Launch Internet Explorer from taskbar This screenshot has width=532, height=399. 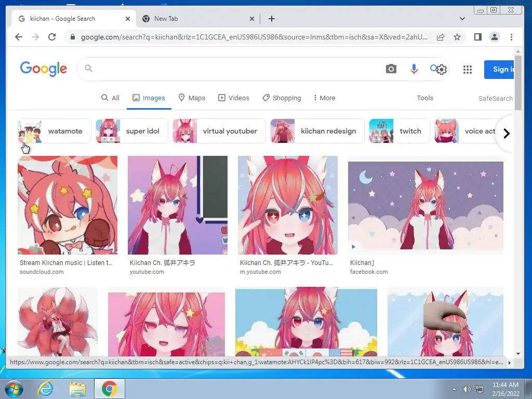45,389
